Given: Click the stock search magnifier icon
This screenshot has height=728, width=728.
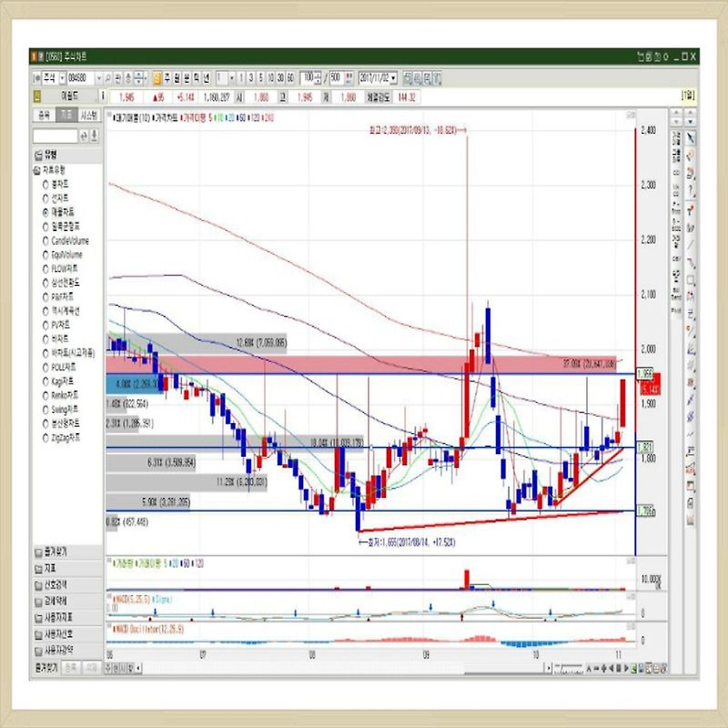Looking at the screenshot, I should pos(107,78).
